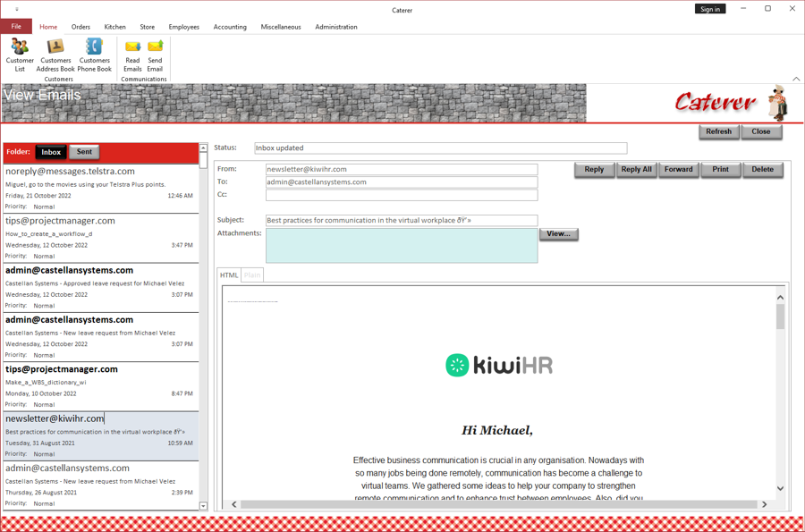The height and width of the screenshot is (532, 805).
Task: Click the Sign in button
Action: [x=710, y=9]
